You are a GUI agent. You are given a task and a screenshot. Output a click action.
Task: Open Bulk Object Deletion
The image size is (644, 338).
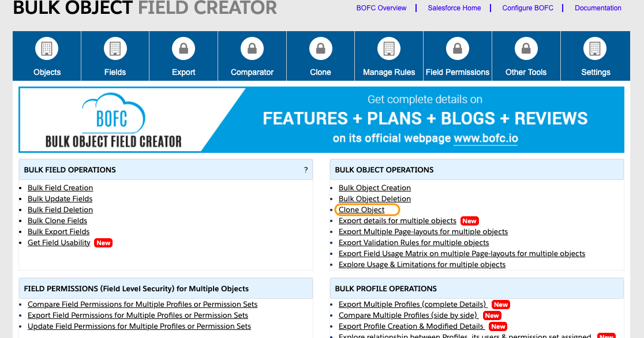375,198
